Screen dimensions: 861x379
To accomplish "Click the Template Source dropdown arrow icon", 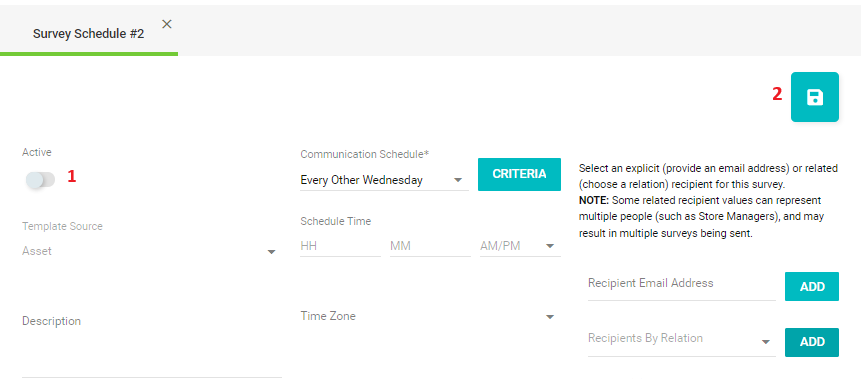I will 271,252.
